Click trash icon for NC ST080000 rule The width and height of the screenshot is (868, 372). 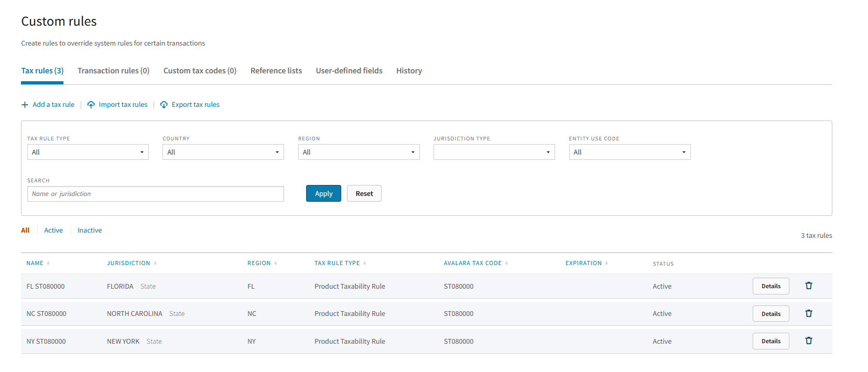point(808,313)
